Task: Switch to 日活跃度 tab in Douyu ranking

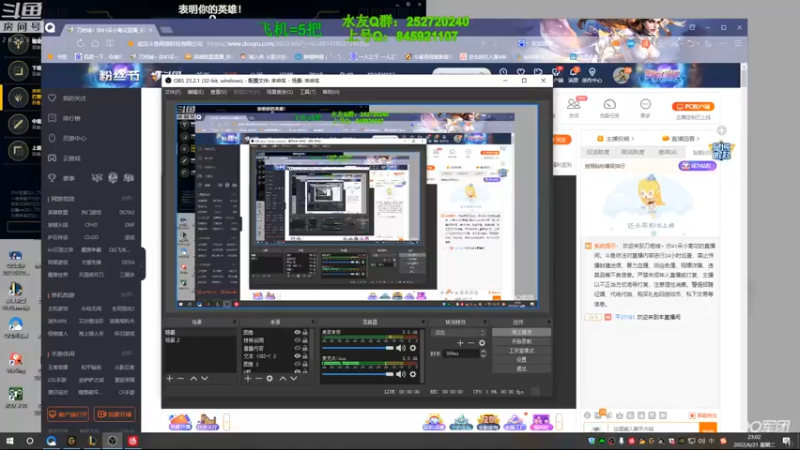Action: tap(598, 152)
